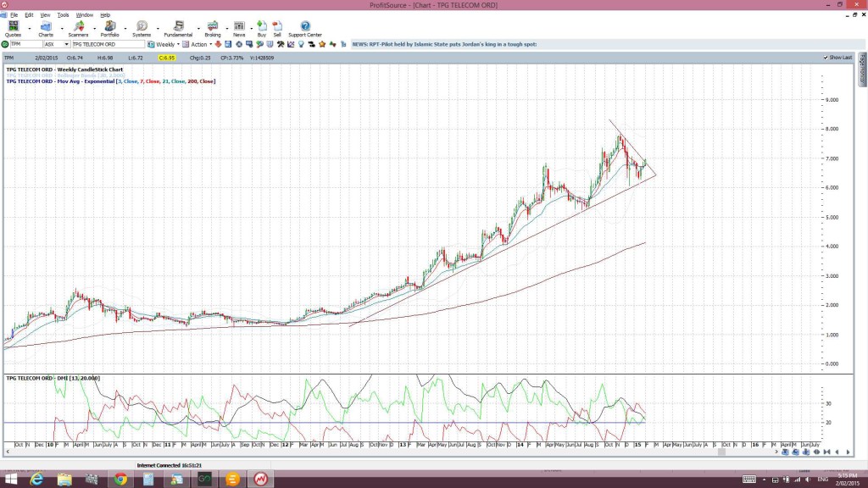868x488 pixels.
Task: Click the right-edge vertical panel tab
Action: click(x=862, y=69)
